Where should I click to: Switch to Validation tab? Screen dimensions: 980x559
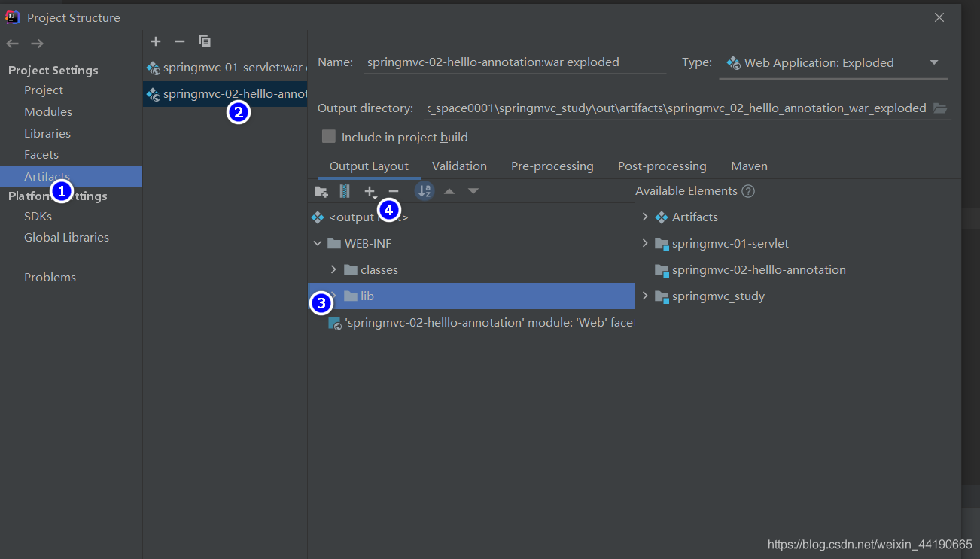[459, 166]
